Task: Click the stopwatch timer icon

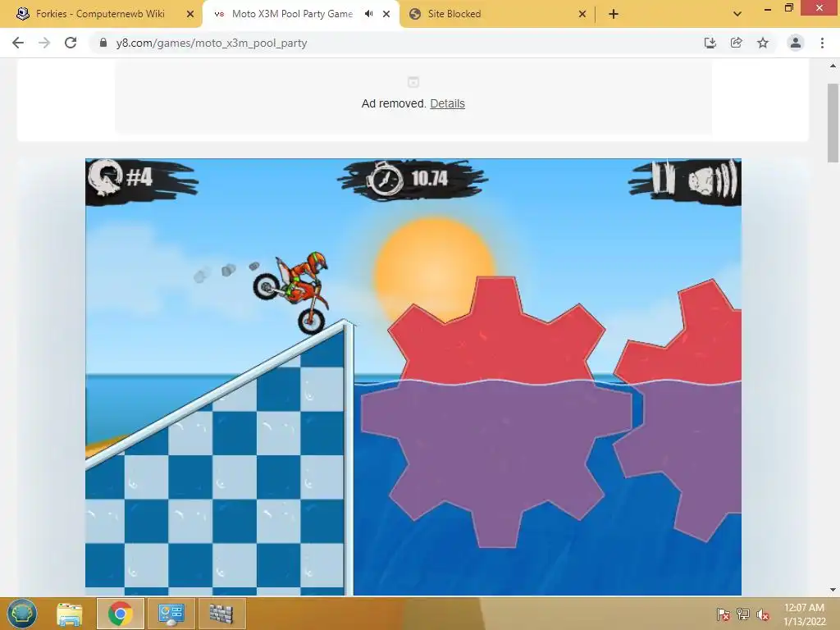Action: (x=384, y=180)
